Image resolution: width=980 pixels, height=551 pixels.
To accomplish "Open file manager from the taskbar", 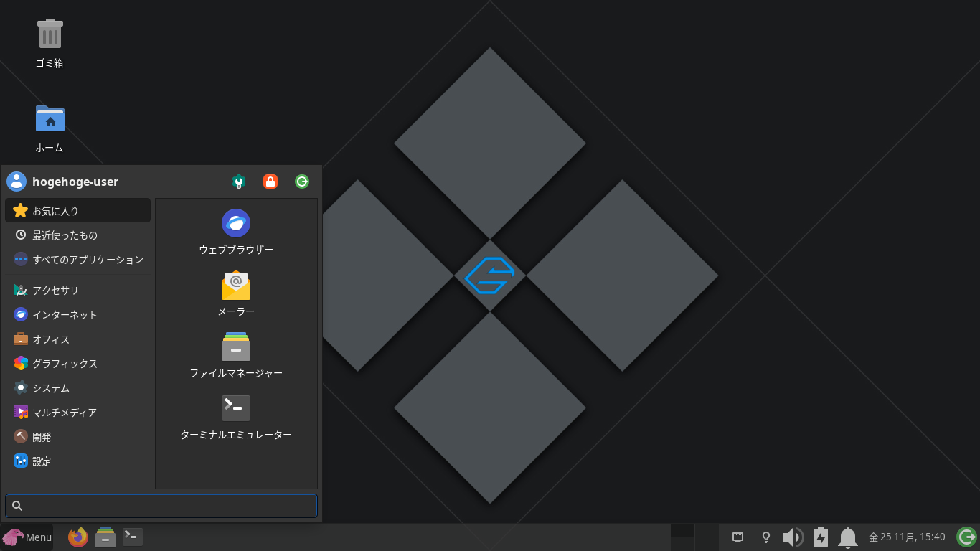I will pos(105,537).
